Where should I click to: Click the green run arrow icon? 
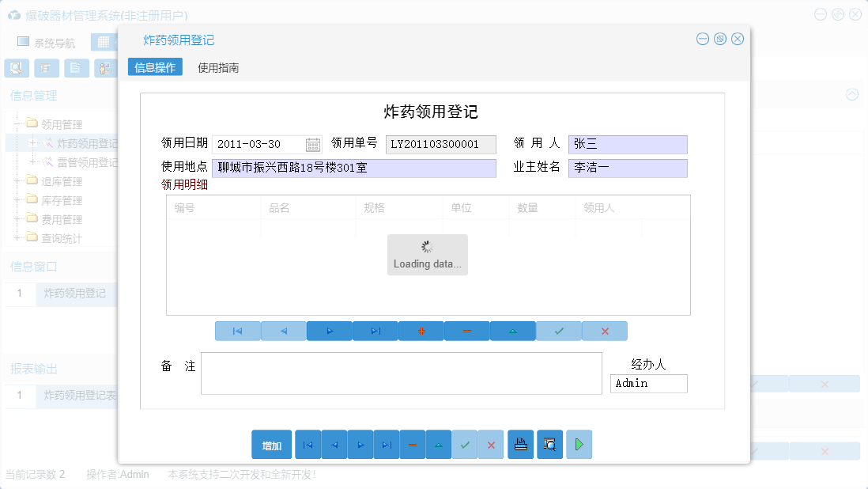point(579,444)
